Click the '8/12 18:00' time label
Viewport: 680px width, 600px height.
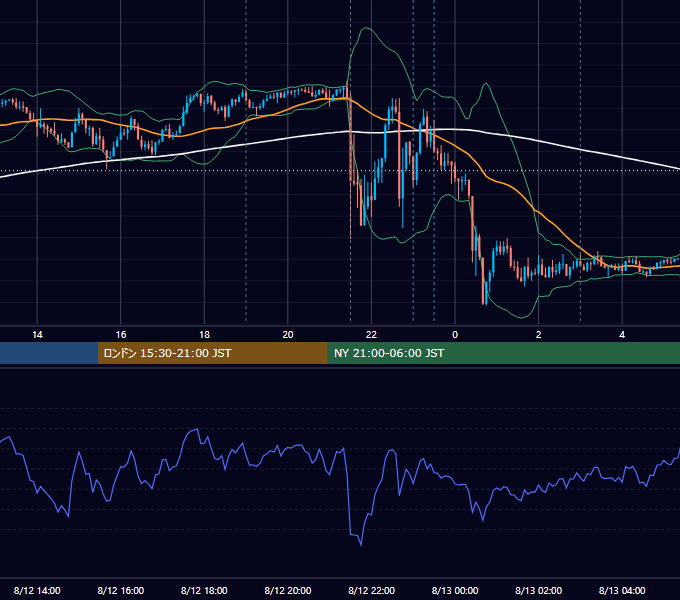point(204,590)
